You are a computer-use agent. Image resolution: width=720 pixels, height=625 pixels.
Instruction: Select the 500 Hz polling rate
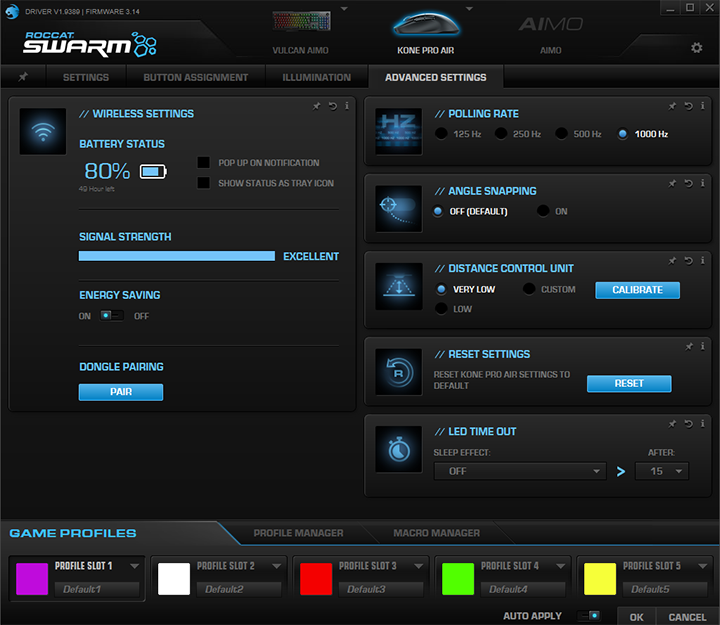563,134
